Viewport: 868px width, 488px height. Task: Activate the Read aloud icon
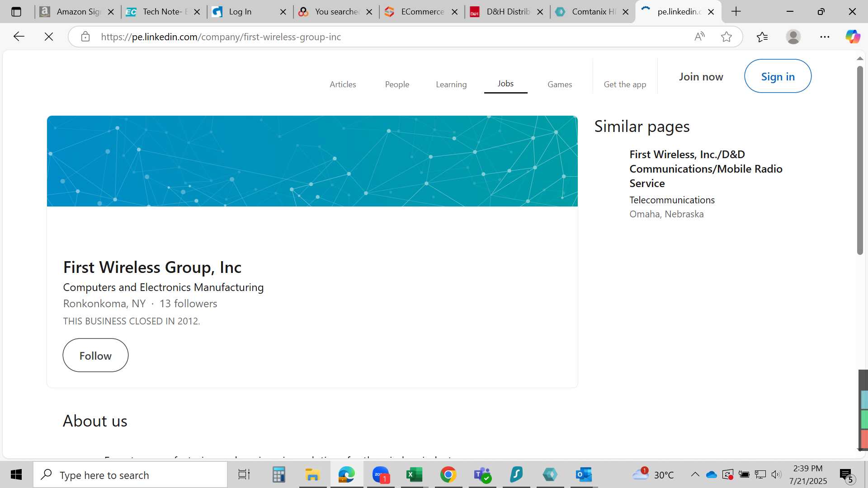coord(699,37)
